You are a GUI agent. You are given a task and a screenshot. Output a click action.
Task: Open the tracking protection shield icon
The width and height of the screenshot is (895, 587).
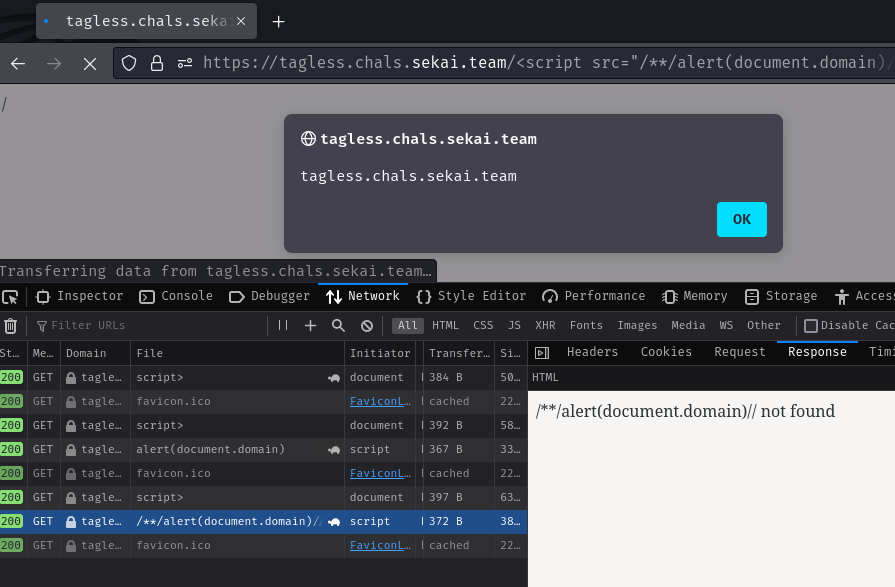pyautogui.click(x=129, y=63)
